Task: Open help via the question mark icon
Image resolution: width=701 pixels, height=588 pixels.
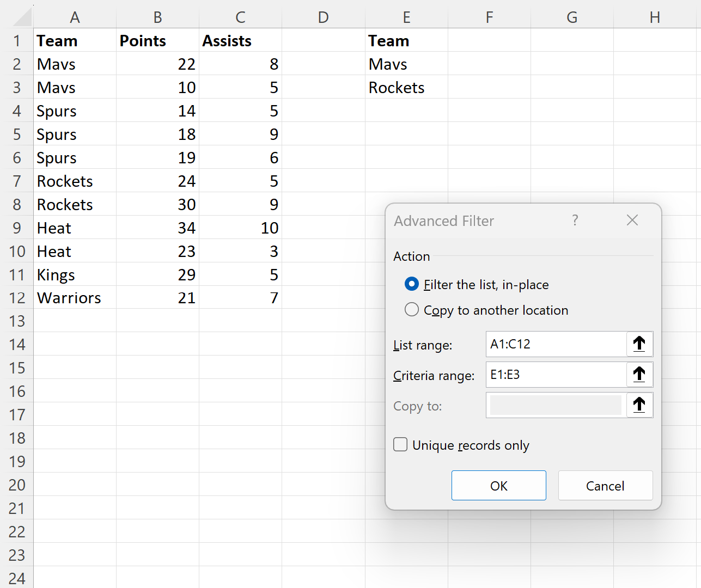Action: click(x=575, y=220)
